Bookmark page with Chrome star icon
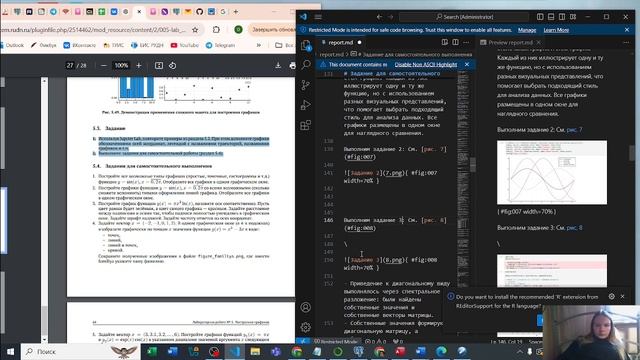Screen dimensions: 640x360 pyautogui.click(x=195, y=30)
